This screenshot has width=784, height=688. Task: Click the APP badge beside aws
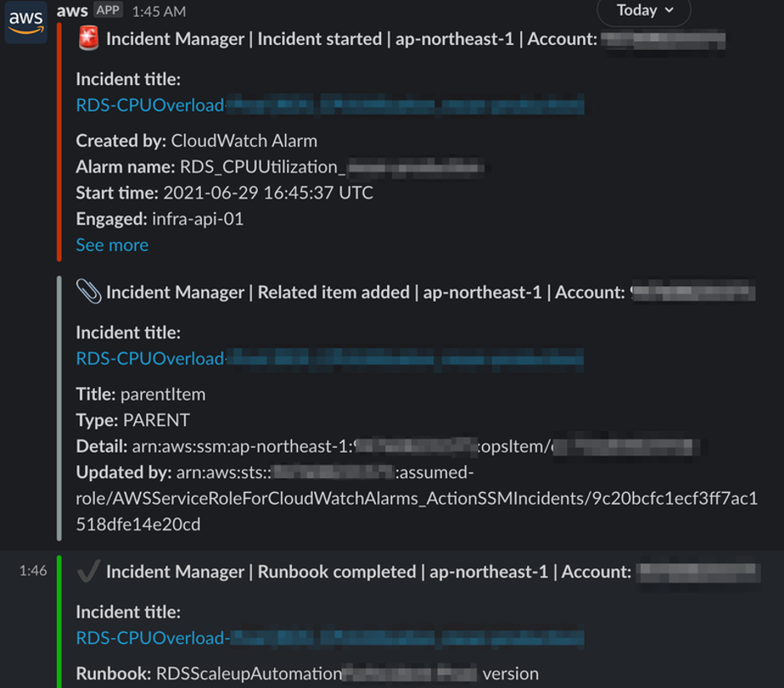[x=108, y=11]
